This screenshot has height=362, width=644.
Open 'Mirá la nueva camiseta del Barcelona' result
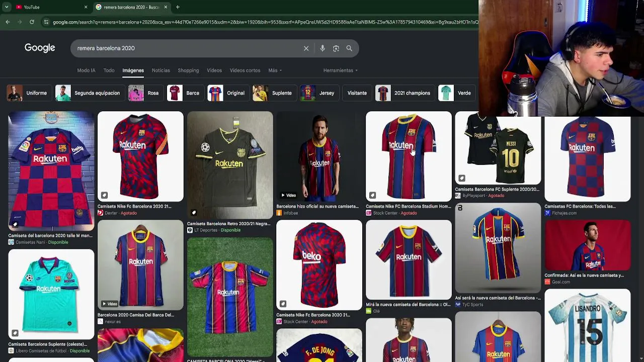tap(409, 304)
